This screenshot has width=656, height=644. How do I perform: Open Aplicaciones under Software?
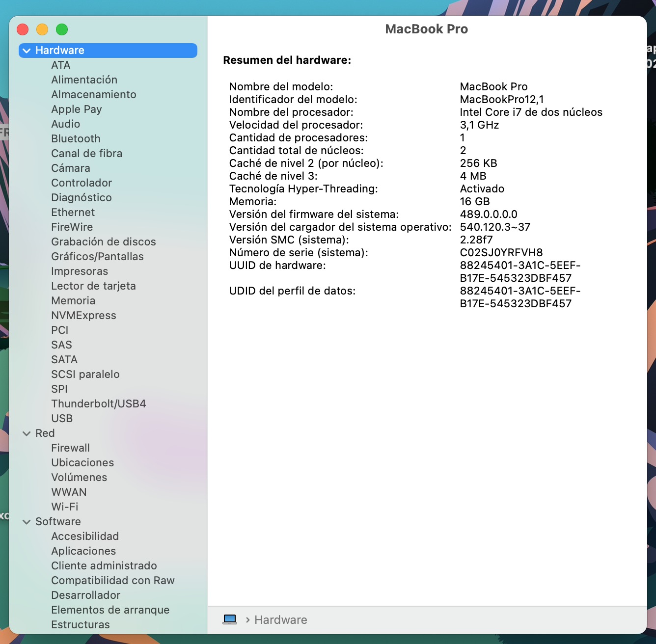click(x=83, y=551)
